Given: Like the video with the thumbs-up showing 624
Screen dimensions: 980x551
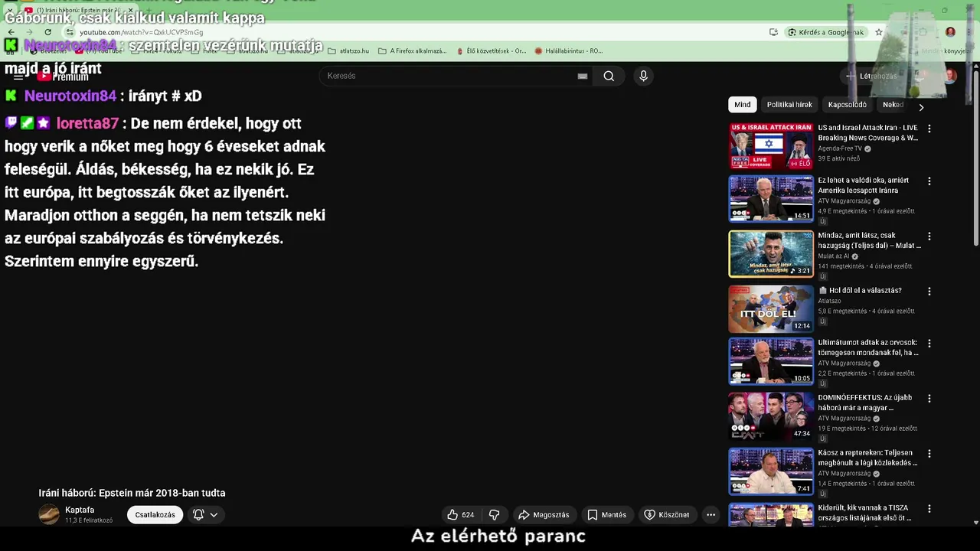Looking at the screenshot, I should pos(461,515).
